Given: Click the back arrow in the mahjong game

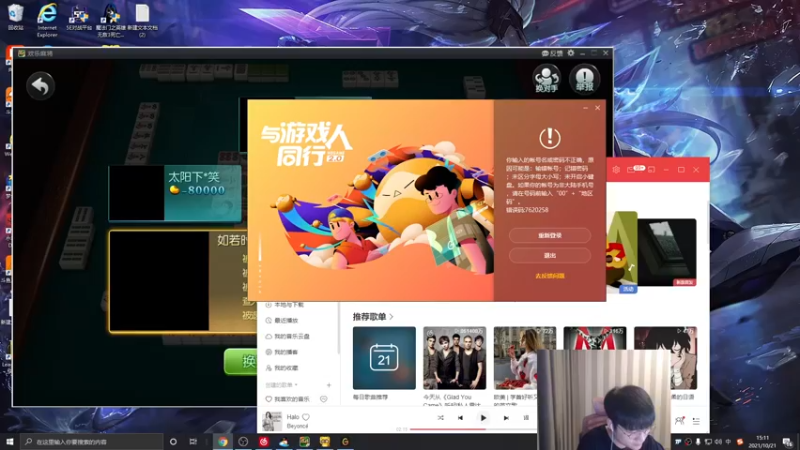Looking at the screenshot, I should click(x=40, y=86).
